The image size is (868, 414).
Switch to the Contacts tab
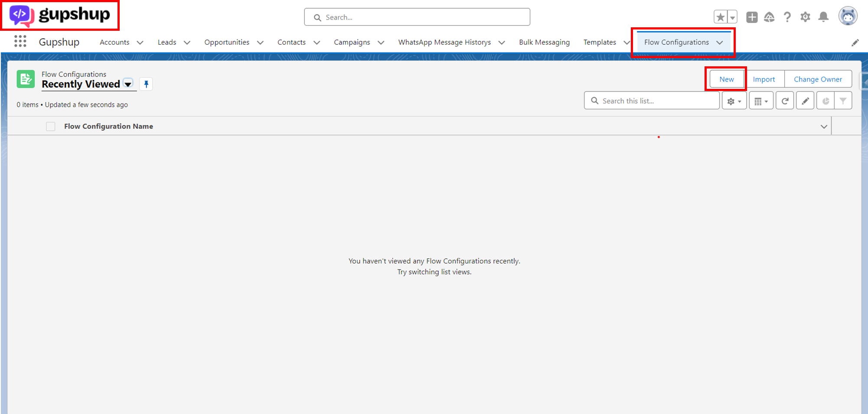[291, 42]
